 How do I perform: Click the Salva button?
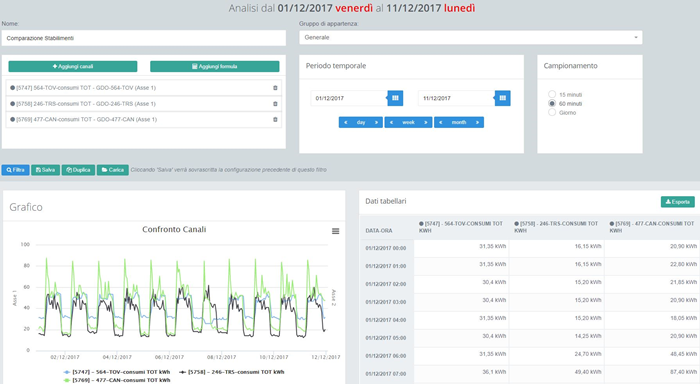pyautogui.click(x=46, y=170)
